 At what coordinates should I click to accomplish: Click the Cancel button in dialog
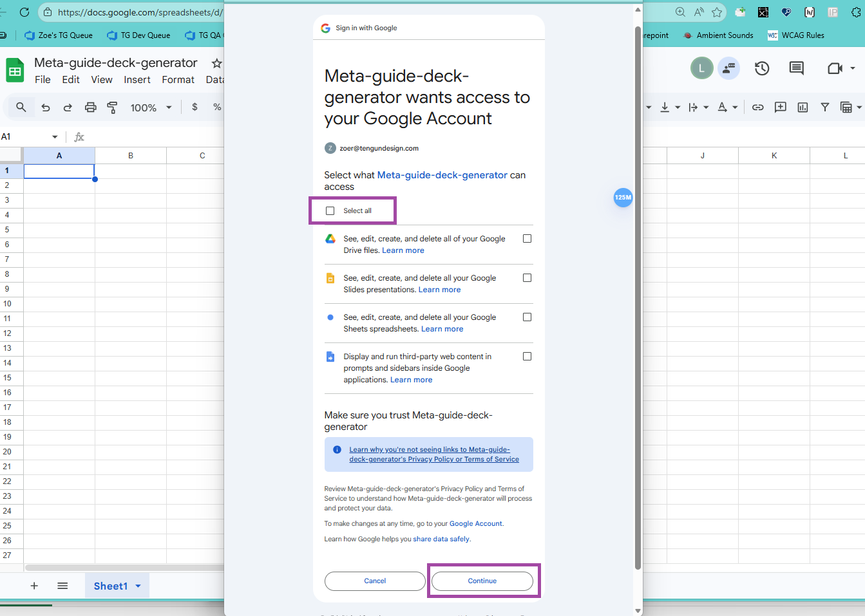(x=375, y=581)
